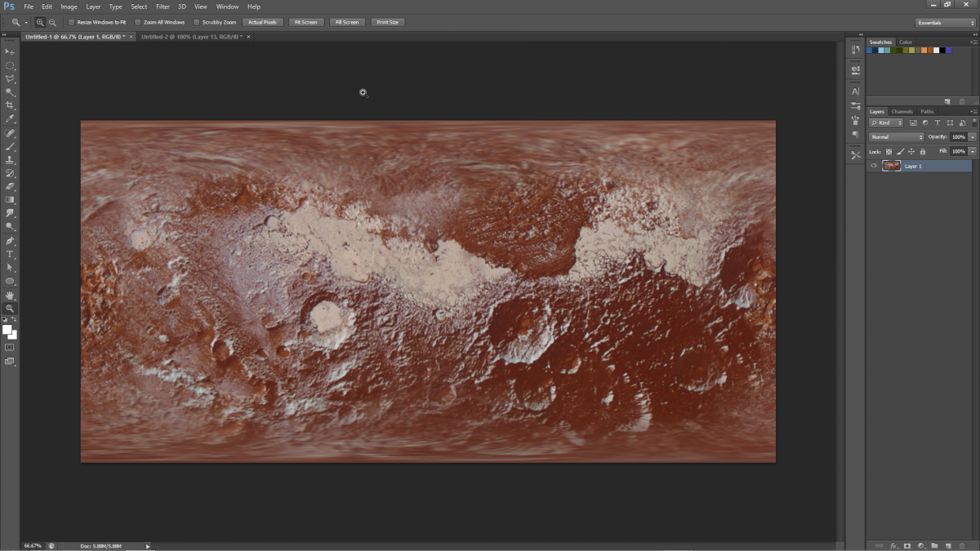
Task: Open the Normal blend mode dropdown
Action: click(x=896, y=137)
